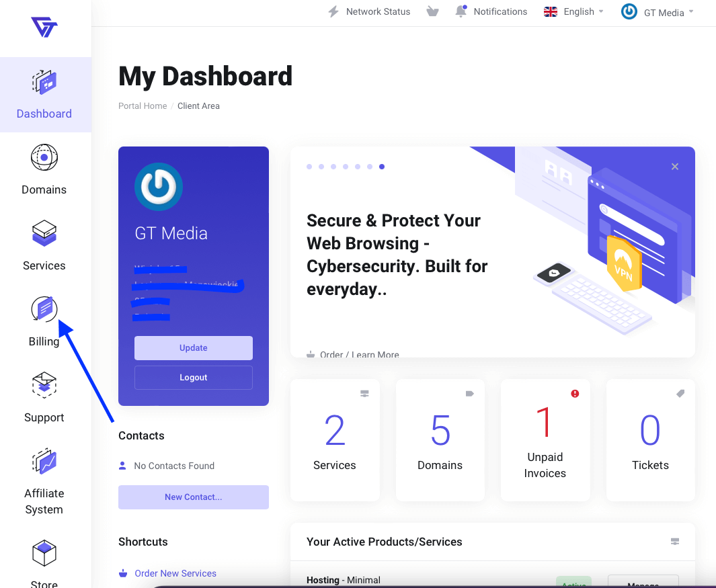Click the person icon beside No Contacts Found
This screenshot has width=716, height=588.
(122, 466)
